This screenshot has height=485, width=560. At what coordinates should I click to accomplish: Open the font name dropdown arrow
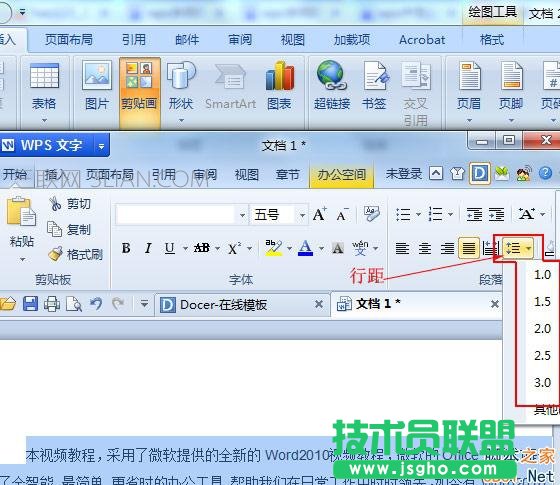(242, 215)
